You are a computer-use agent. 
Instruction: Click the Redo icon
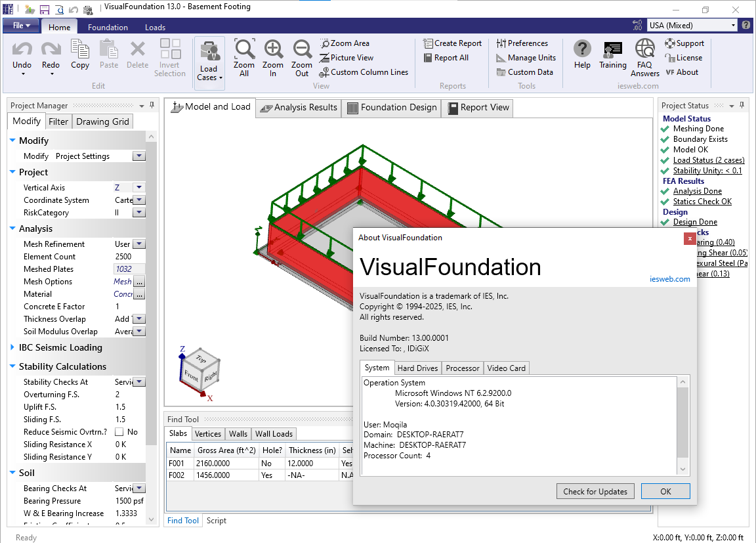click(51, 49)
